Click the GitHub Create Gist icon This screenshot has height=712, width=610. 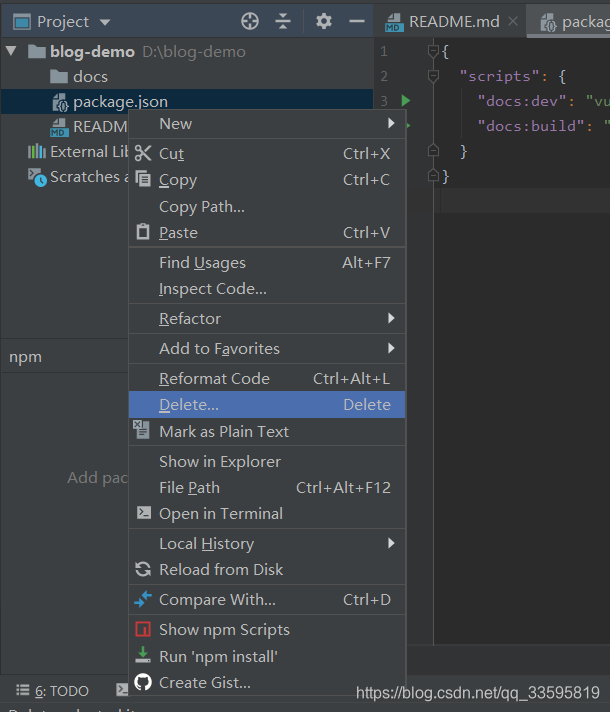point(143,682)
